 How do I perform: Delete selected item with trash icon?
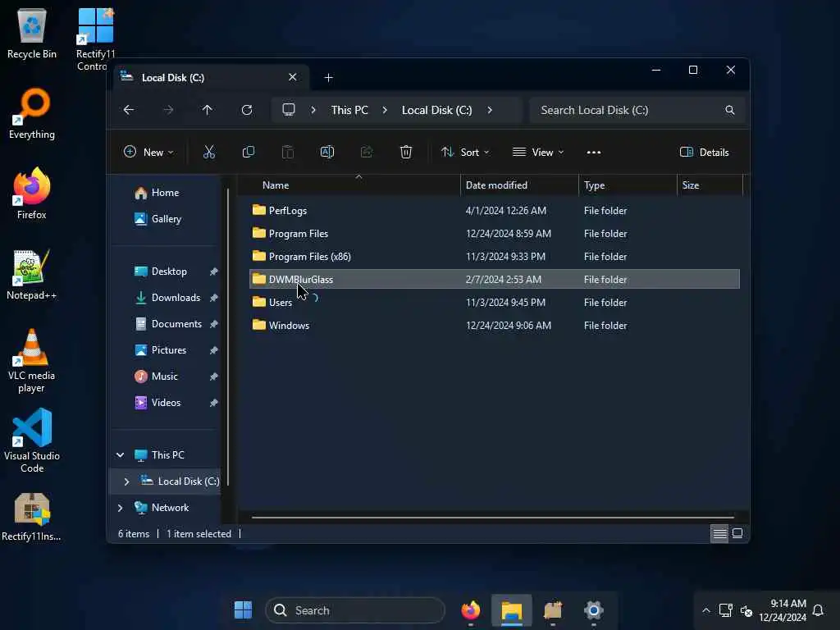406,152
